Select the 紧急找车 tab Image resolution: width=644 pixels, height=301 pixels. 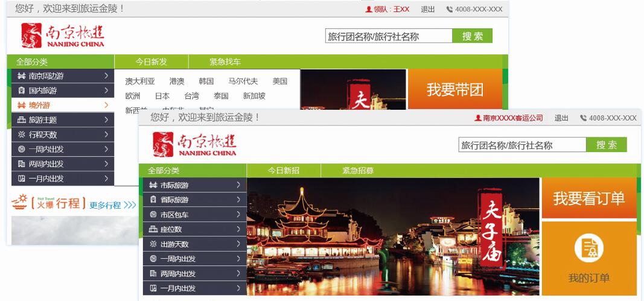point(225,62)
